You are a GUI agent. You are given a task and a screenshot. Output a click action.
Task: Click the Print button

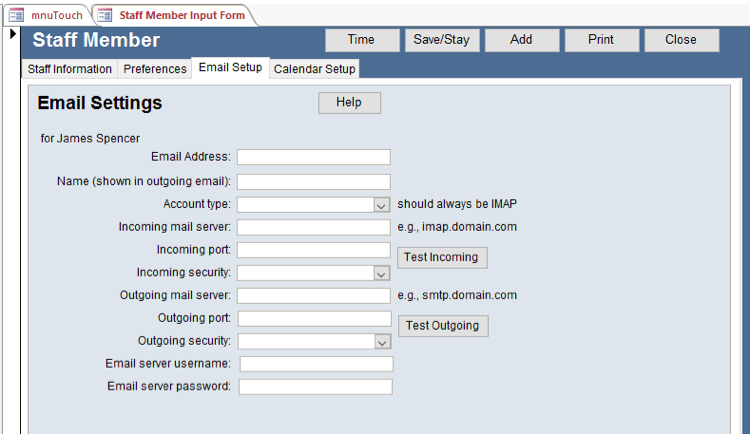[602, 40]
